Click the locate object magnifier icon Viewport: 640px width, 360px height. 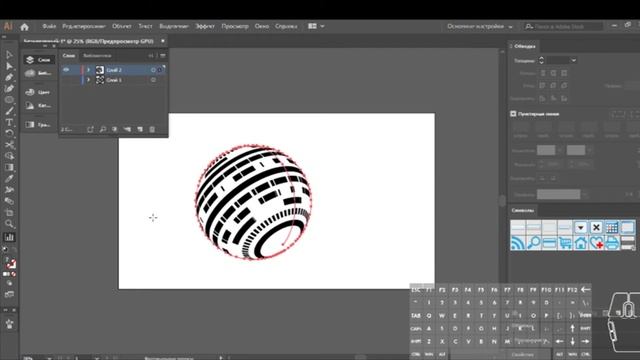pos(102,129)
